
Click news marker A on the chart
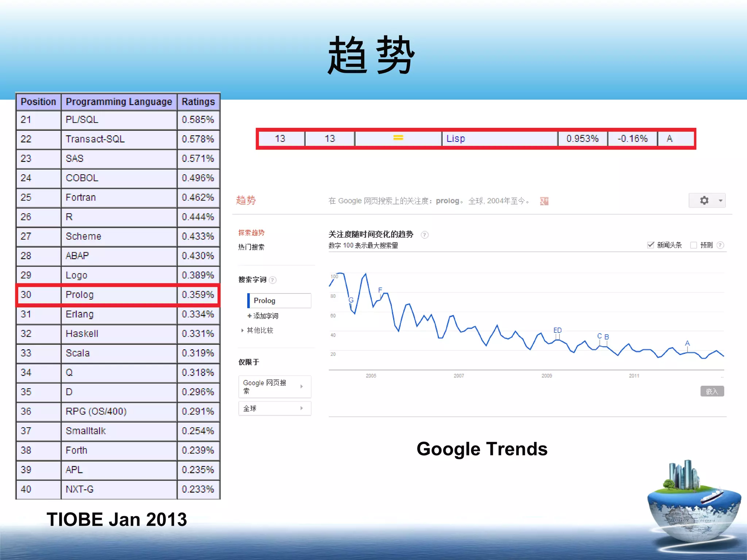click(687, 343)
